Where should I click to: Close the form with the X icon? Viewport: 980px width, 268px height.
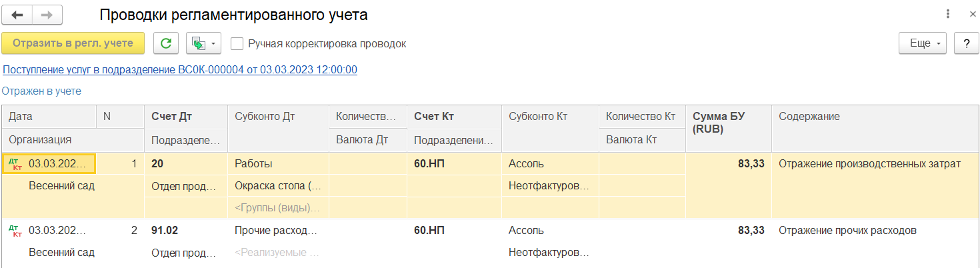point(969,14)
